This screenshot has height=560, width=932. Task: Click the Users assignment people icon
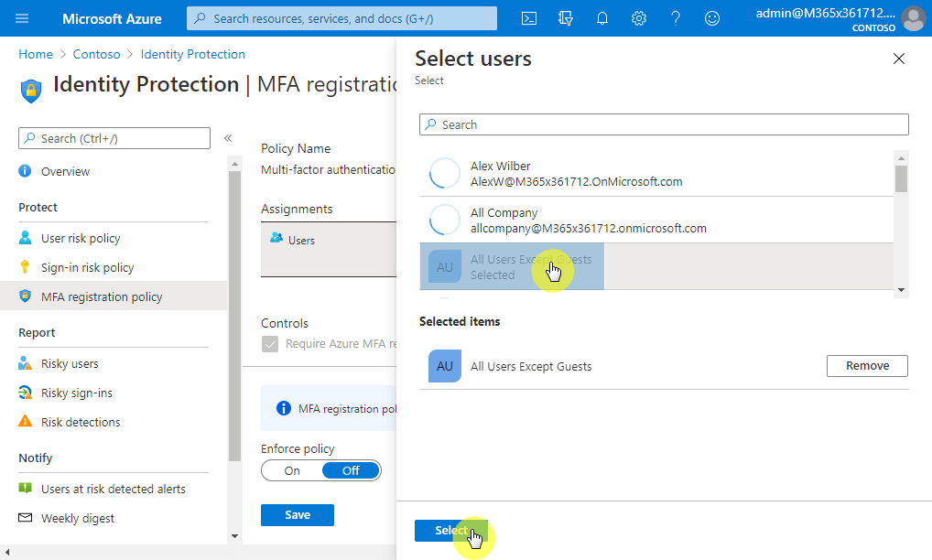276,238
